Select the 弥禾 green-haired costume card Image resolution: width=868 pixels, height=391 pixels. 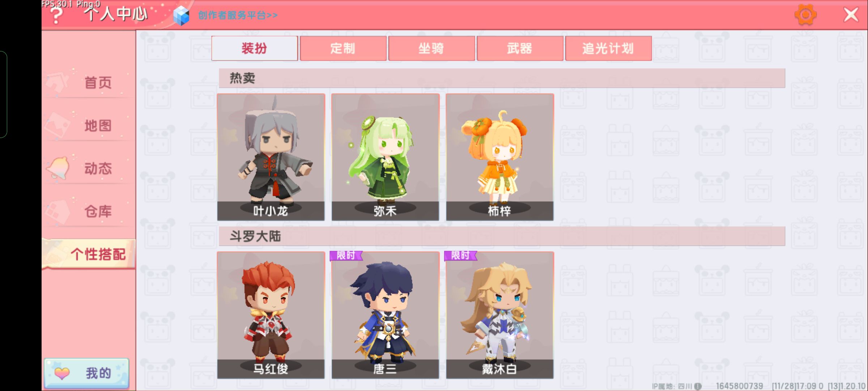[385, 157]
